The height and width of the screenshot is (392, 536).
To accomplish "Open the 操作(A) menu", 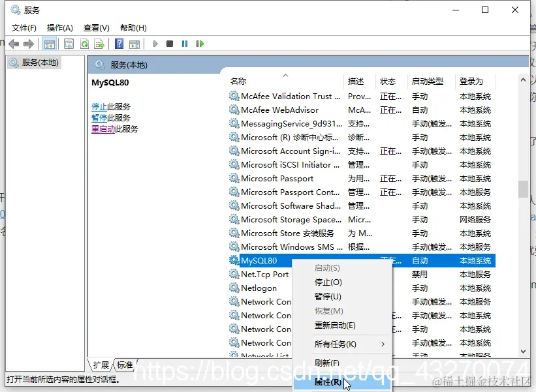I will (60, 28).
